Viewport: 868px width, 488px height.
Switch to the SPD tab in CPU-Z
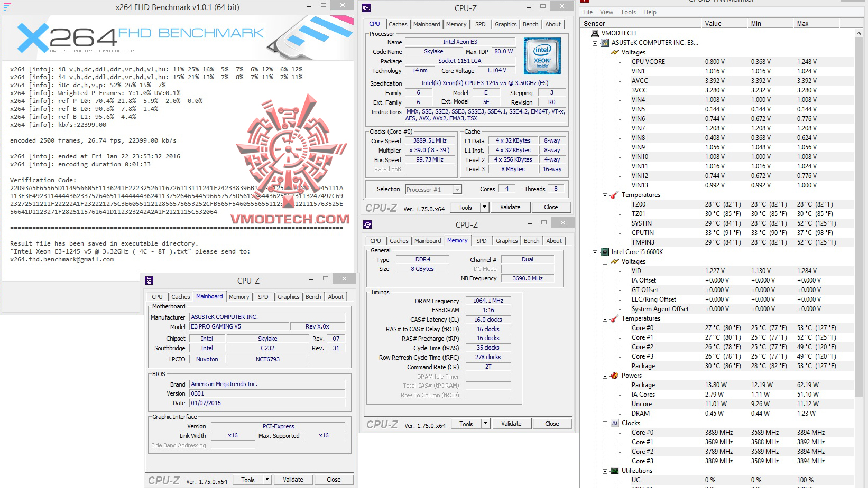[x=481, y=24]
